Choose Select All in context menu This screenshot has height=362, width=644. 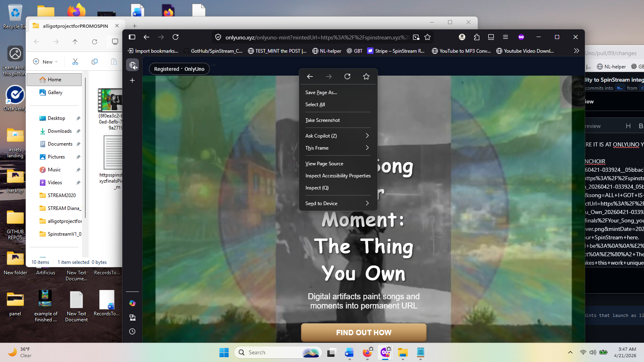tap(338, 105)
